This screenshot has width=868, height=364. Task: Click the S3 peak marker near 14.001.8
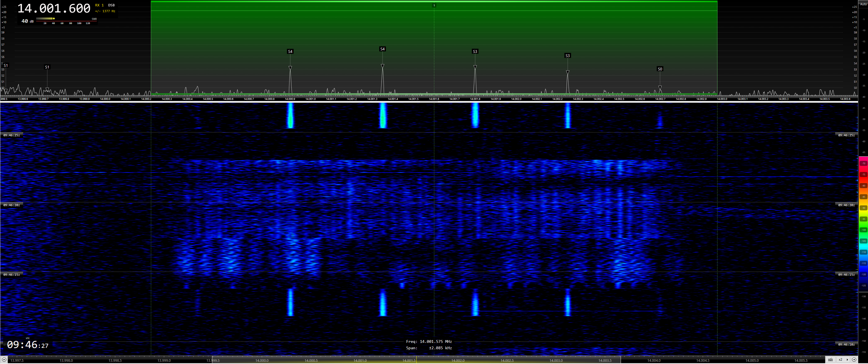tap(475, 51)
